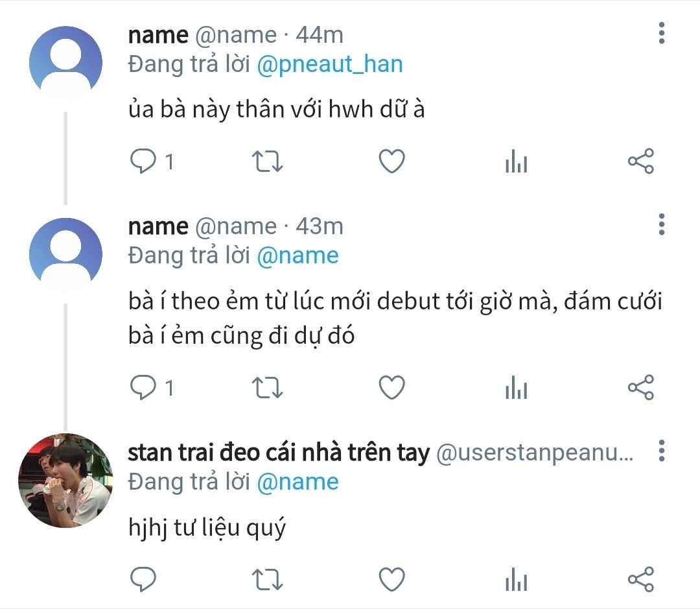Open "stan trai đeo cái nhà trên tay" profile
The image size is (700, 609).
[279, 453]
